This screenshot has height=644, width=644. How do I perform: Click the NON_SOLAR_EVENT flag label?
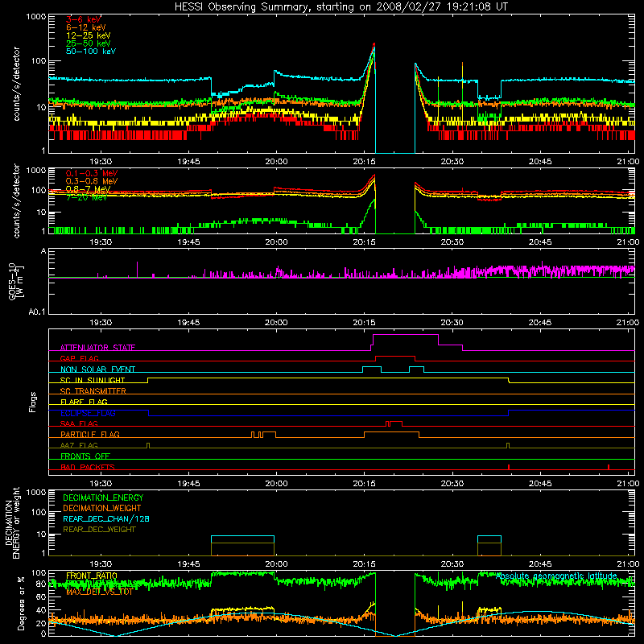point(97,369)
